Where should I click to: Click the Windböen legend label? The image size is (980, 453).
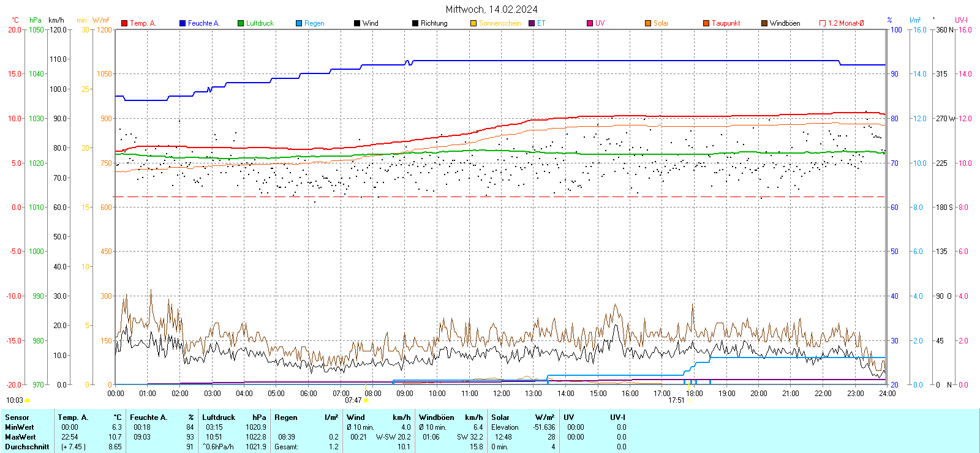click(785, 23)
